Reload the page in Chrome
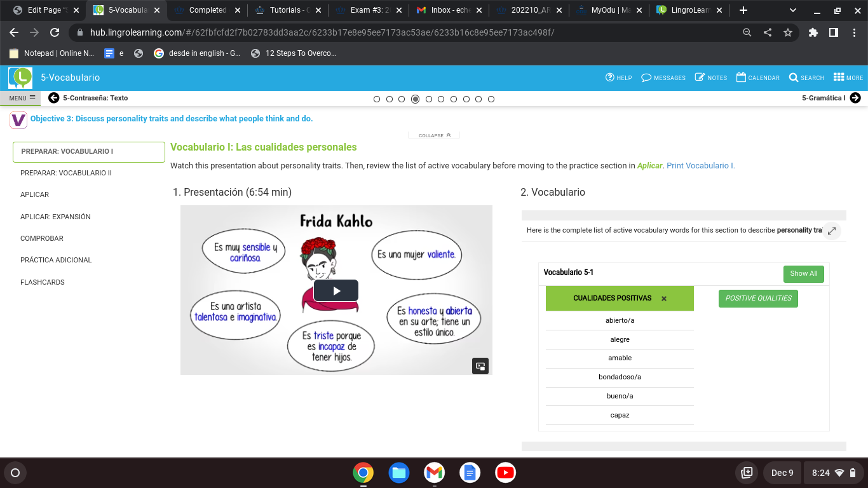 click(x=55, y=32)
